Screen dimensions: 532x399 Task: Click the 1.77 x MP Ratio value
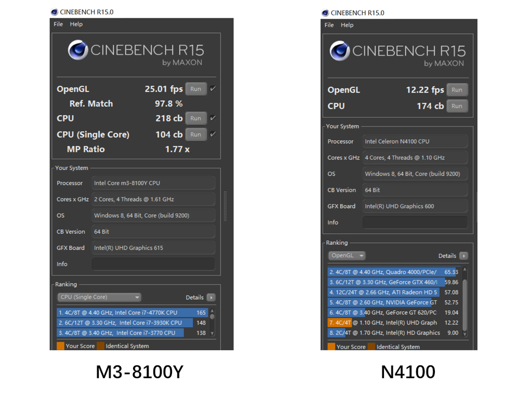tap(177, 149)
